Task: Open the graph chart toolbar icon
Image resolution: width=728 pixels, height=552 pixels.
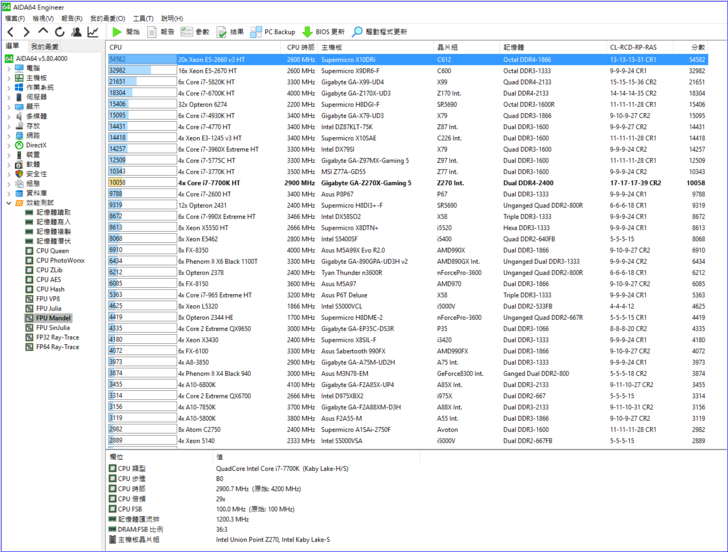Action: tap(93, 32)
